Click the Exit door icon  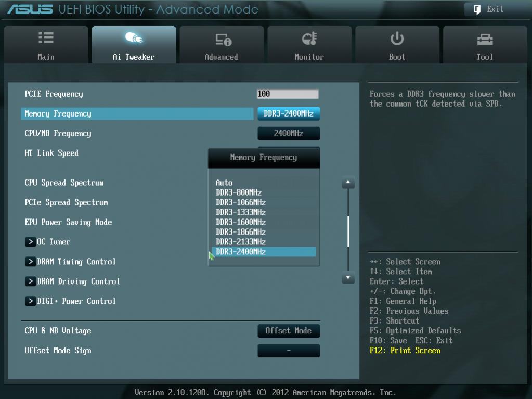[x=477, y=9]
